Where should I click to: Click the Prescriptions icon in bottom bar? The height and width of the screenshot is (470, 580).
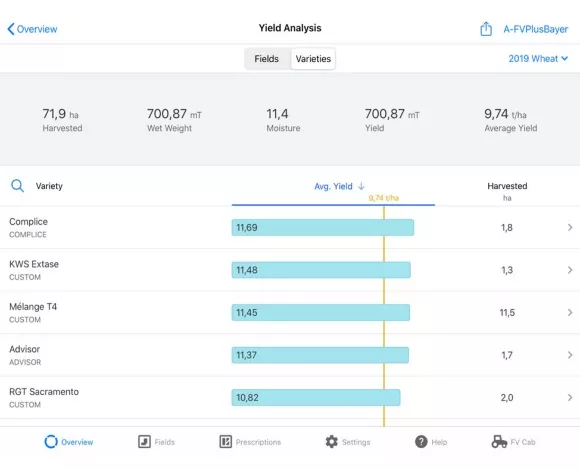pos(226,442)
